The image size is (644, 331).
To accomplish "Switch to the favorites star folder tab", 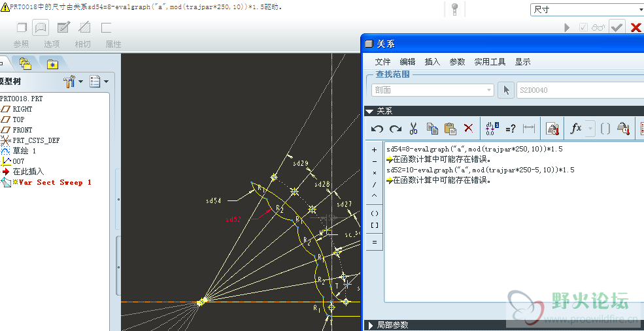I will pos(52,63).
